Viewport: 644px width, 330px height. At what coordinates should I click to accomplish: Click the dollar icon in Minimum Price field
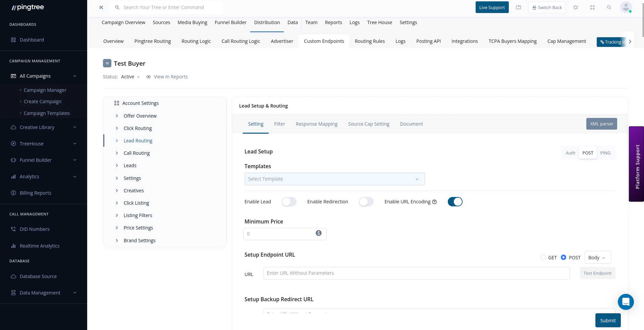point(318,233)
